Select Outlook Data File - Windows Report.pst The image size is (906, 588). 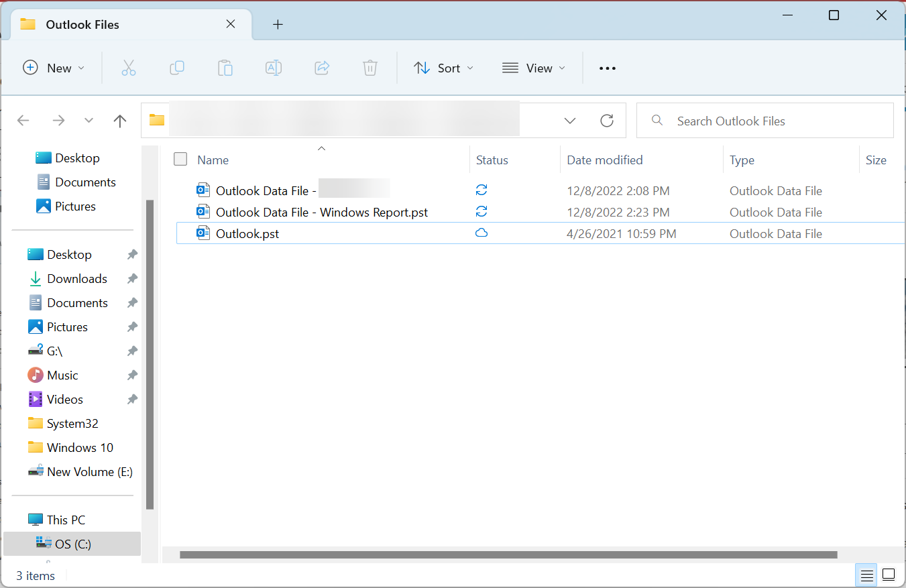(x=322, y=213)
